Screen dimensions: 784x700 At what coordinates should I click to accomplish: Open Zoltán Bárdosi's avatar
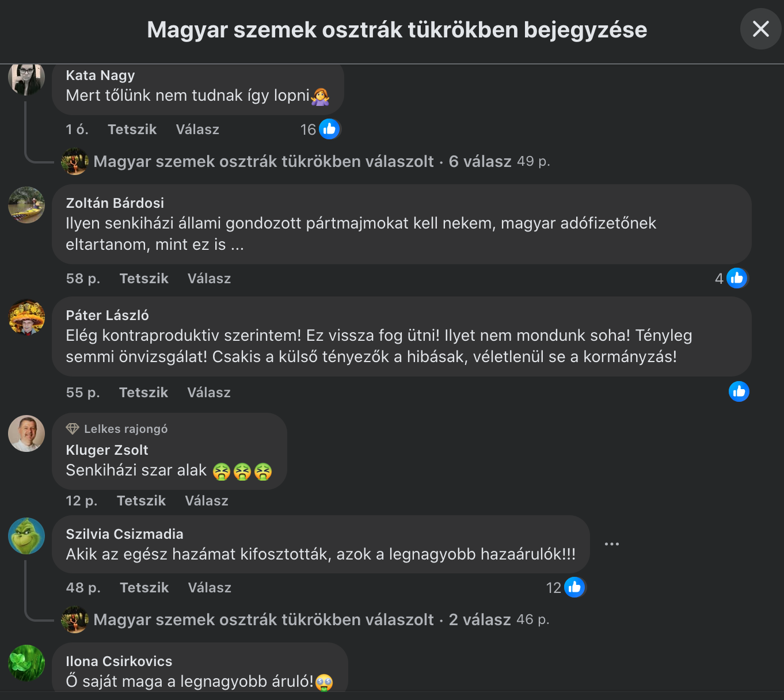click(26, 205)
